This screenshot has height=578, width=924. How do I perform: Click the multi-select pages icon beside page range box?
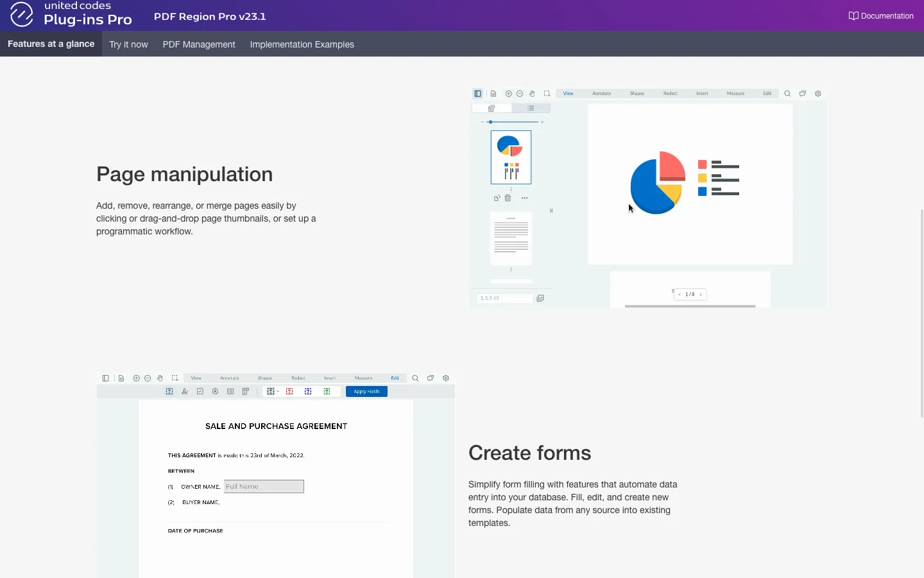coord(540,298)
